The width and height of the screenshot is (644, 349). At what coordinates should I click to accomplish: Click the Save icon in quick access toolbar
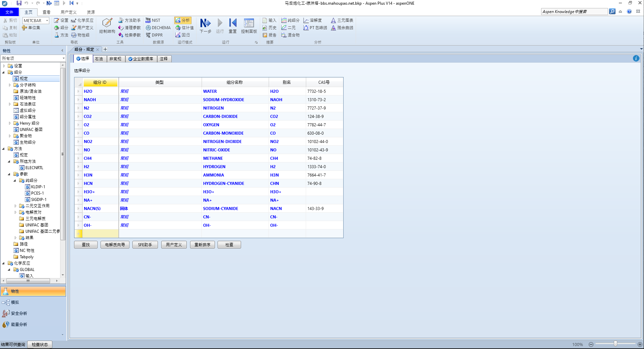pyautogui.click(x=19, y=3)
